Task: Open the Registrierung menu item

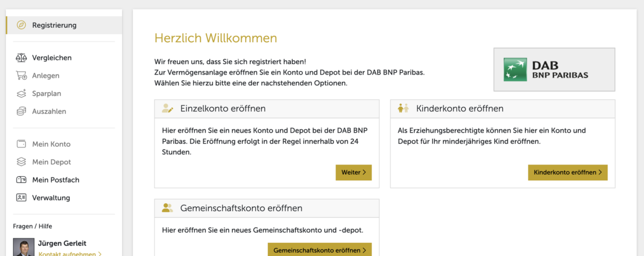Action: coord(64,25)
